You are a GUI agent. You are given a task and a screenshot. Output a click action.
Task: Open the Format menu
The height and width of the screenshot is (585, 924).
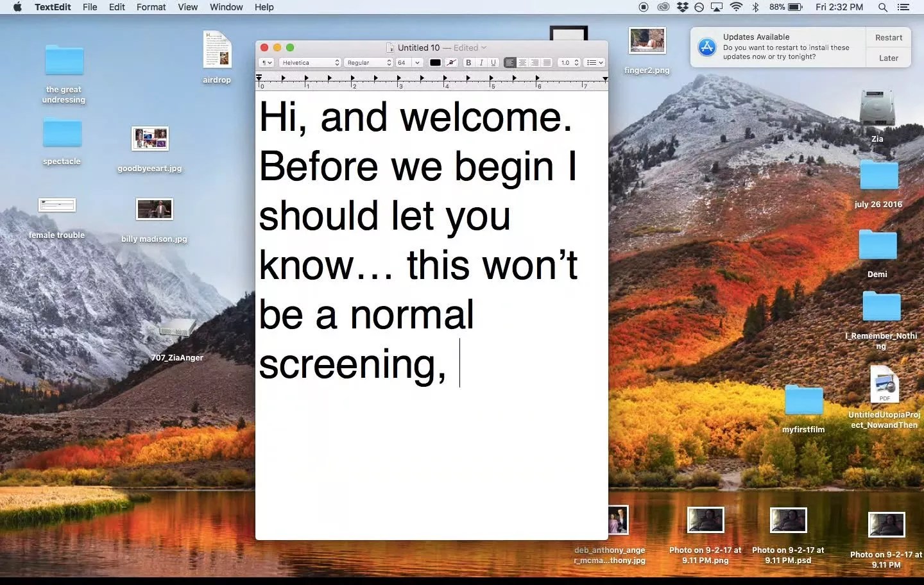tap(151, 7)
